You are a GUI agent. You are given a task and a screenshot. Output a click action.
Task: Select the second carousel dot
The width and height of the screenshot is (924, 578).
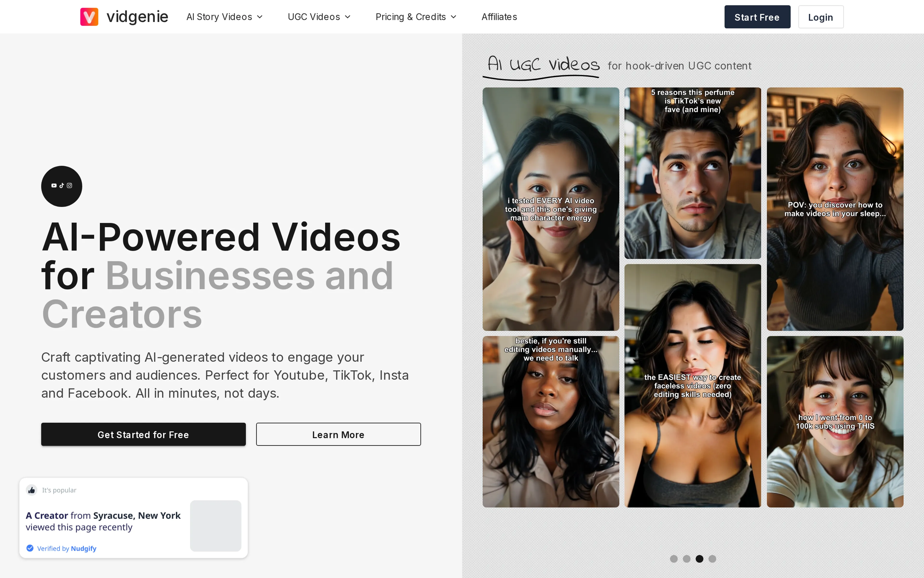(687, 559)
